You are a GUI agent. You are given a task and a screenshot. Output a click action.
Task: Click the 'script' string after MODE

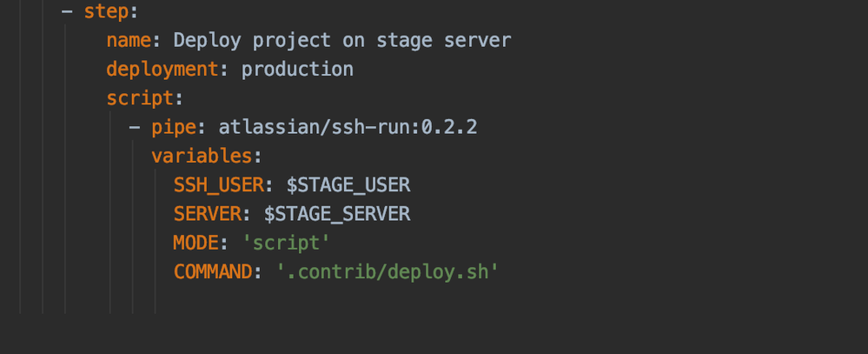pos(286,243)
